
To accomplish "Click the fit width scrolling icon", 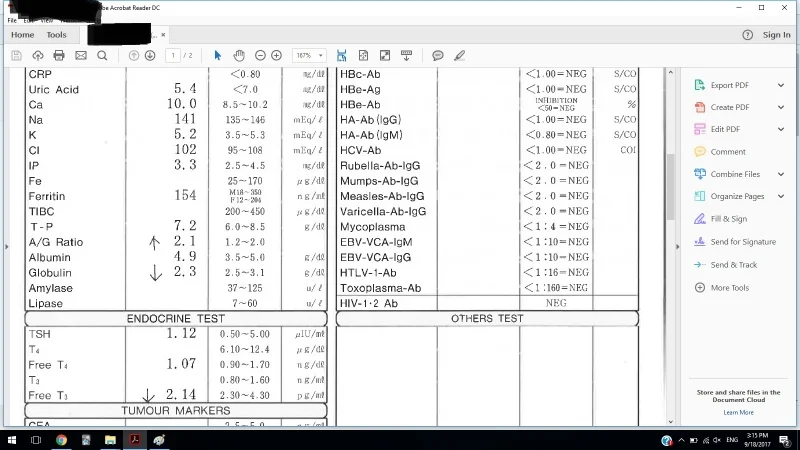I will tap(342, 56).
